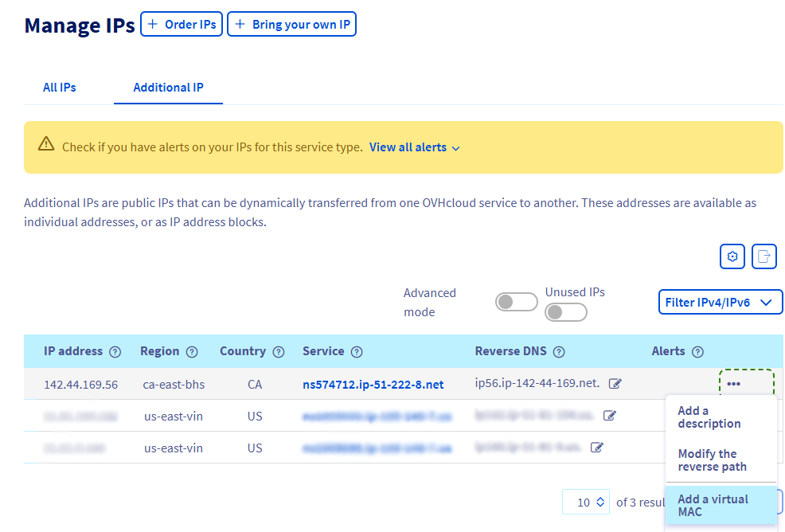Click the export IPs icon button
785x532 pixels.
click(764, 256)
